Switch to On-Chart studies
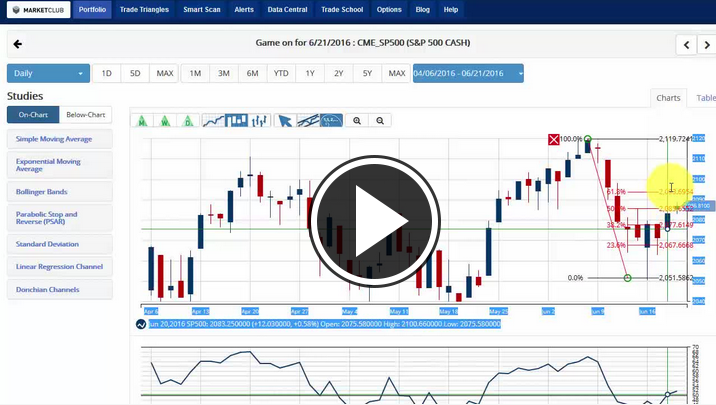This screenshot has width=716, height=405. (33, 115)
